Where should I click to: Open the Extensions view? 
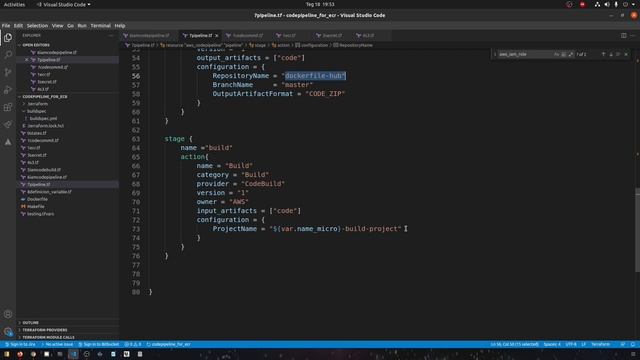(x=8, y=107)
